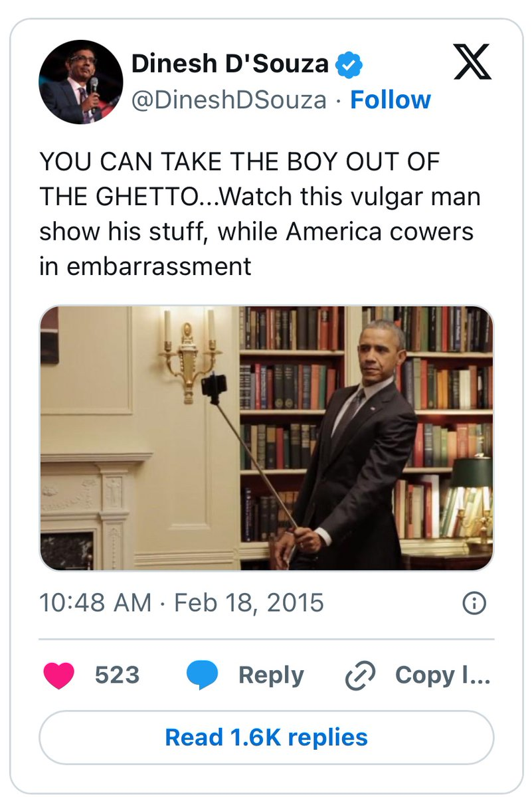Open the profile avatar picture
The image size is (532, 797).
click(x=81, y=82)
